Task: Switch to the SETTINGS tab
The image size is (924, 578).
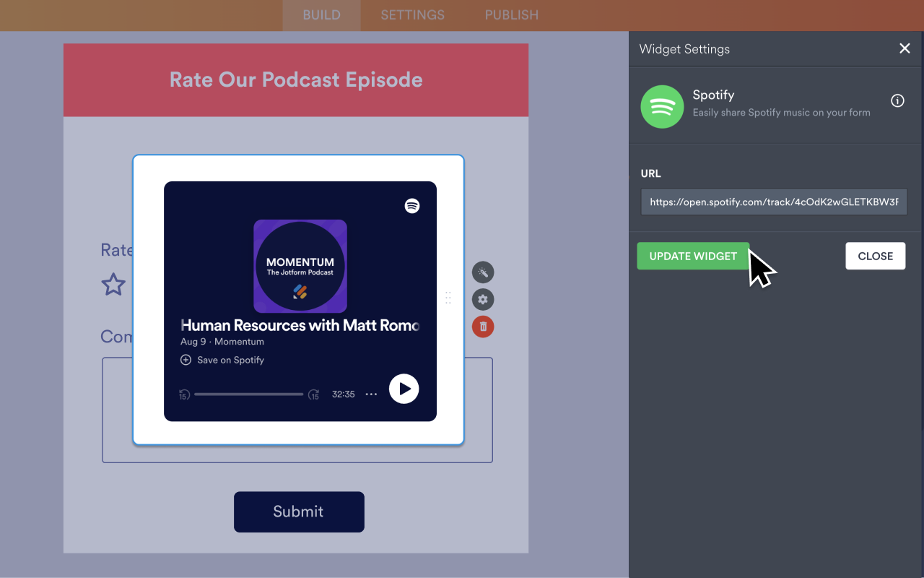Action: tap(412, 14)
